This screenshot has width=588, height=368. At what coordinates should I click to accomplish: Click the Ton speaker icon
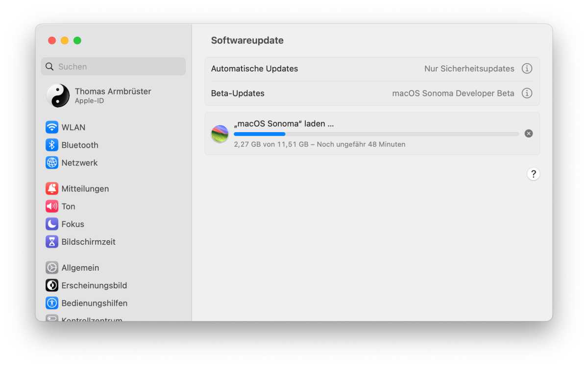point(52,206)
